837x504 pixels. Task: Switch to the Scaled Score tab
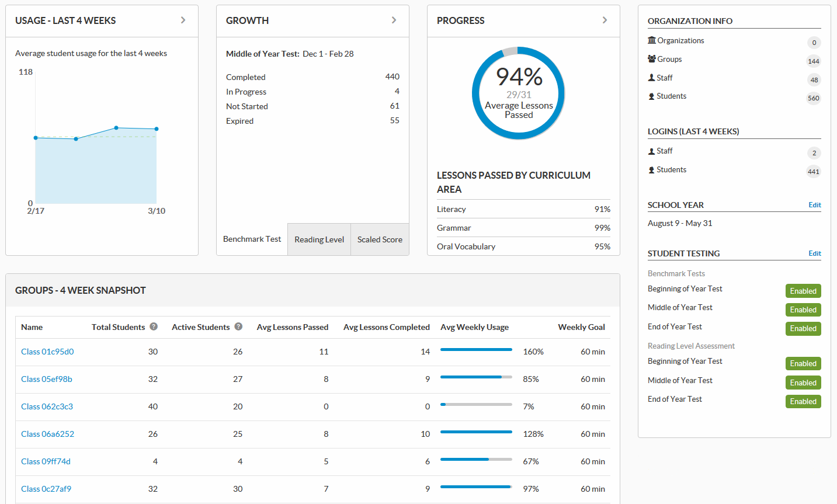[380, 239]
